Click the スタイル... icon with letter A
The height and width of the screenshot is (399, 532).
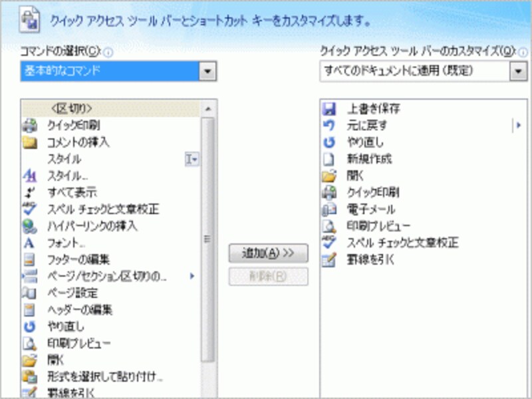click(29, 176)
